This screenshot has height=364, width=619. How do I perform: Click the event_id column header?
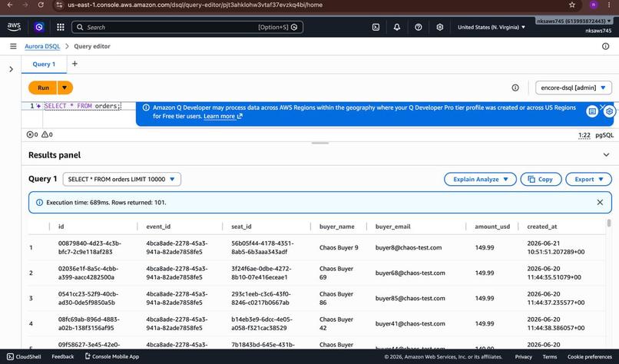click(x=158, y=227)
